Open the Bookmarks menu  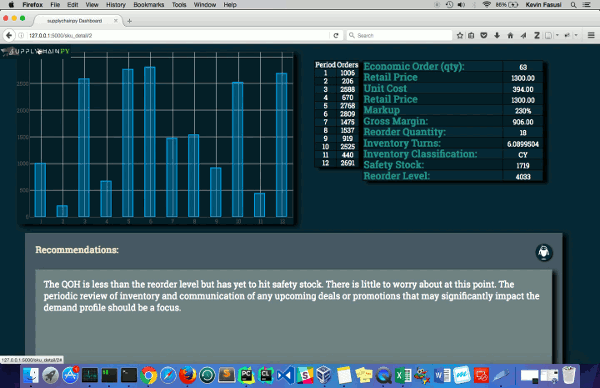click(148, 5)
